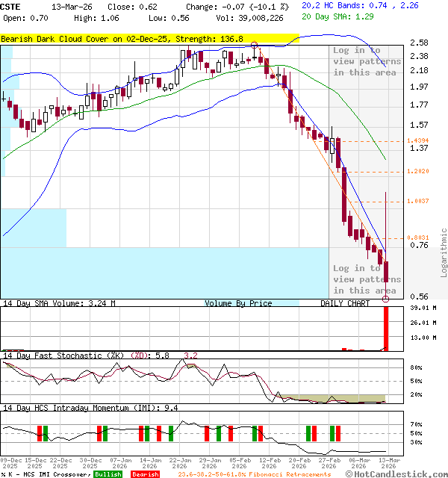The width and height of the screenshot is (448, 478).
Task: Click the 1.2020 Fibonacci level label
Action: pyautogui.click(x=417, y=171)
